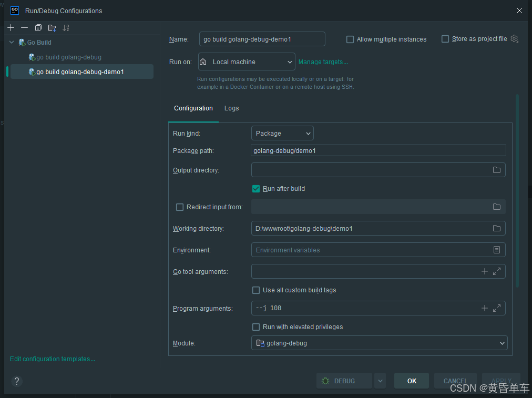Browse for Output directory folder icon

point(496,170)
